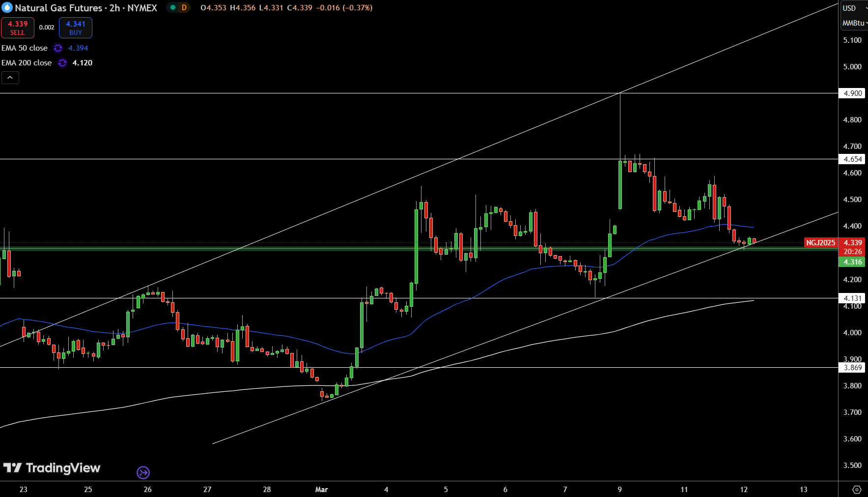Image resolution: width=868 pixels, height=497 pixels.
Task: Click the 4.900 horizontal line price label
Action: coord(852,93)
